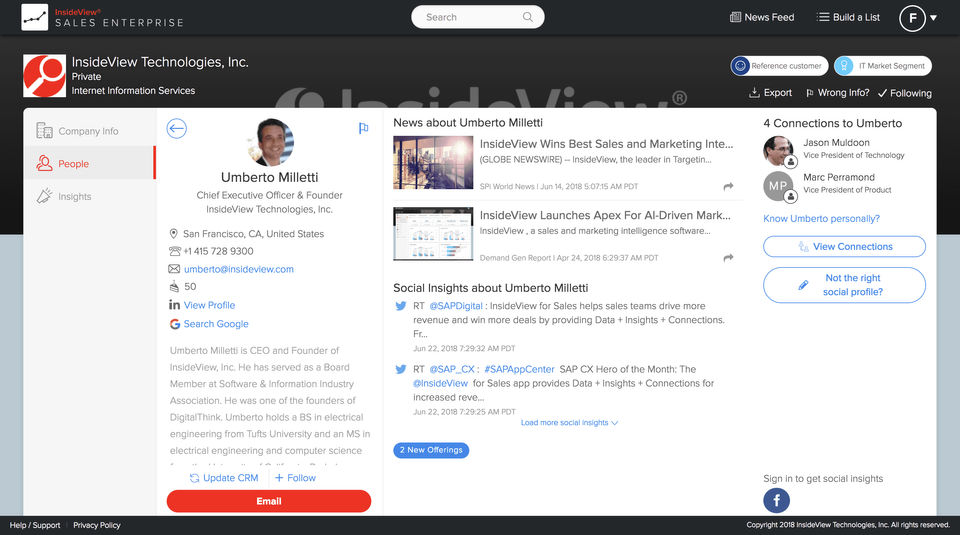The width and height of the screenshot is (960, 535).
Task: Switch to the Company Info tab
Action: coord(88,131)
